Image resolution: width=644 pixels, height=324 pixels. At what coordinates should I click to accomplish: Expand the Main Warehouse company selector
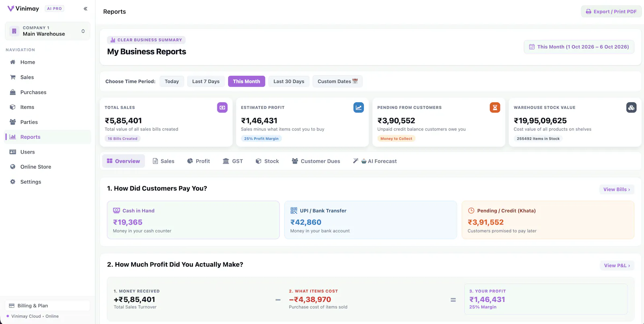click(x=47, y=31)
